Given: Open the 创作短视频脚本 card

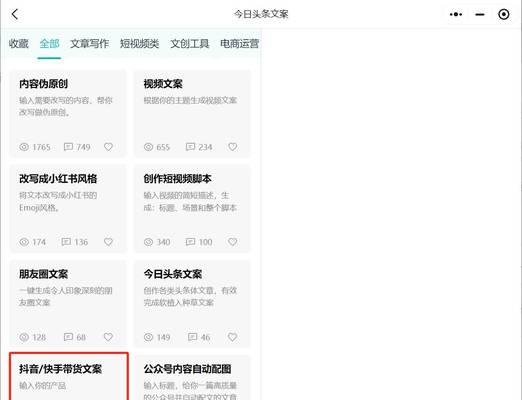Looking at the screenshot, I should tap(192, 208).
